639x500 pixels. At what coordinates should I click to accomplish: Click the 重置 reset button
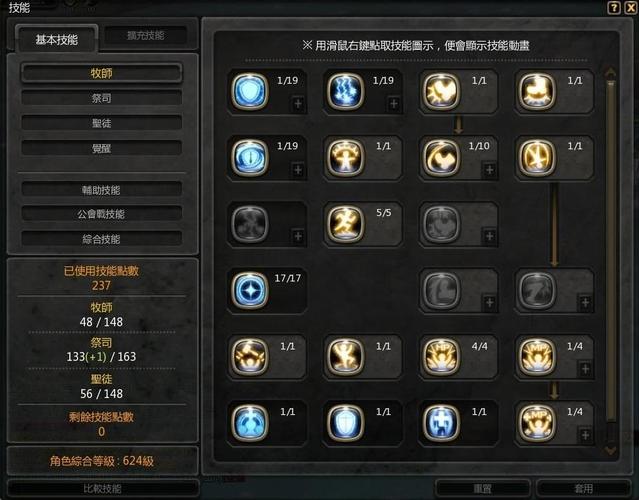(x=483, y=488)
